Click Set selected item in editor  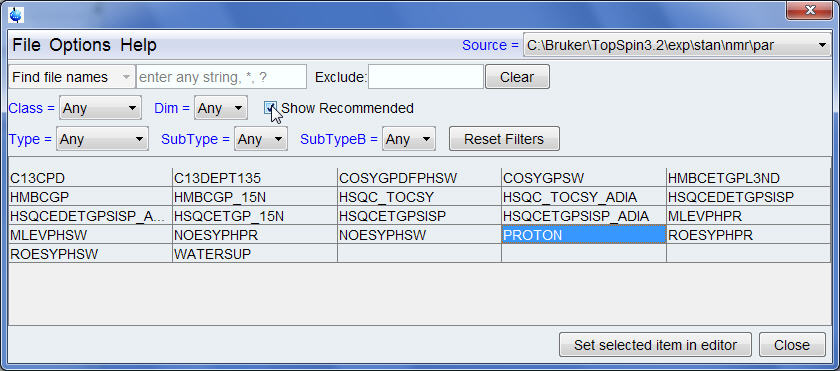coord(655,345)
